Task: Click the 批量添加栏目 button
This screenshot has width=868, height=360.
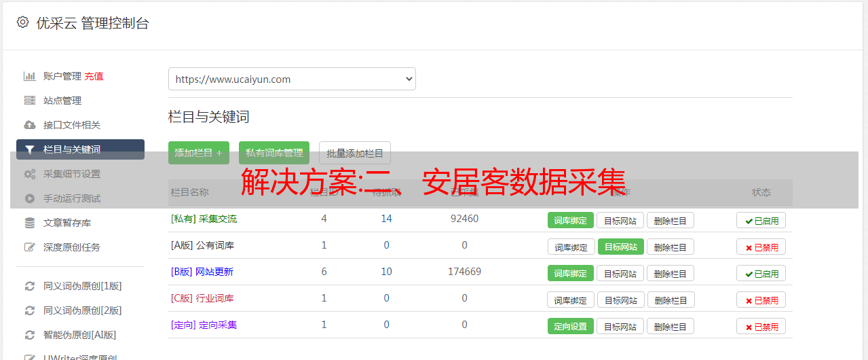Action: [355, 153]
